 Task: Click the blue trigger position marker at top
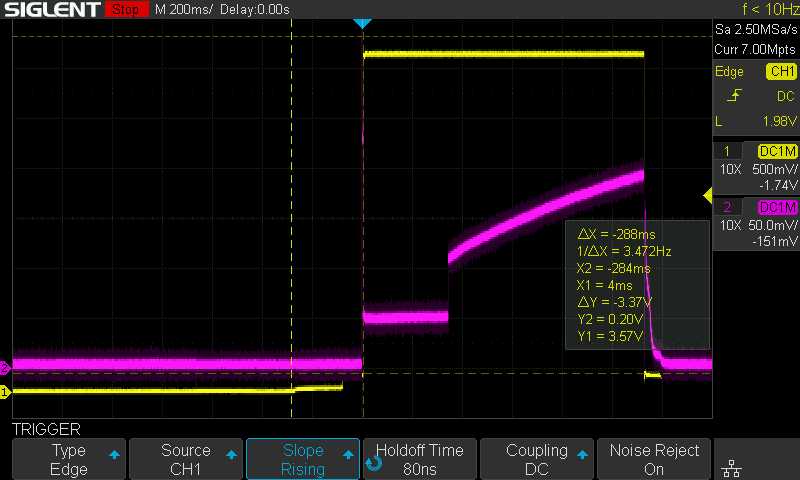tap(363, 23)
